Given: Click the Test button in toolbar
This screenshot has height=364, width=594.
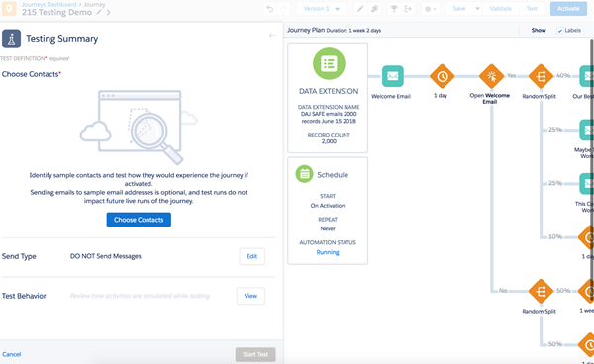Looking at the screenshot, I should [532, 8].
